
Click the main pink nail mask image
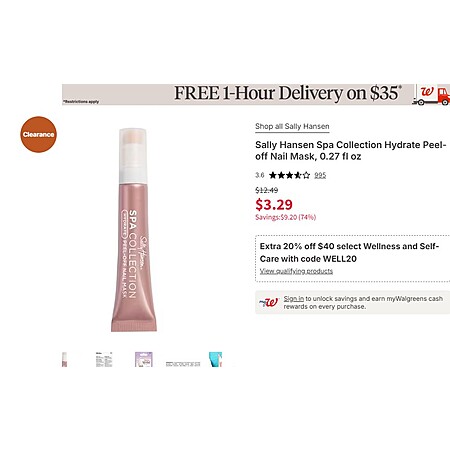tap(133, 230)
